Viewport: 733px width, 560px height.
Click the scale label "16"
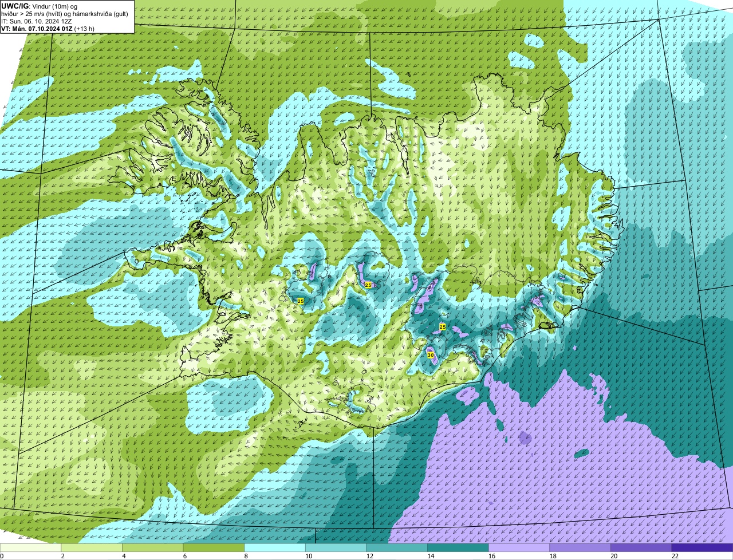coord(492,556)
